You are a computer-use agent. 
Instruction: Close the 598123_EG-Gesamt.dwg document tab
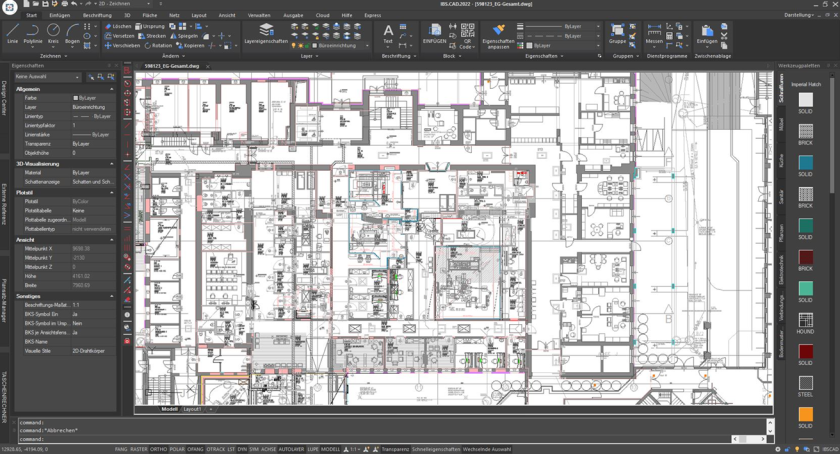pyautogui.click(x=207, y=66)
